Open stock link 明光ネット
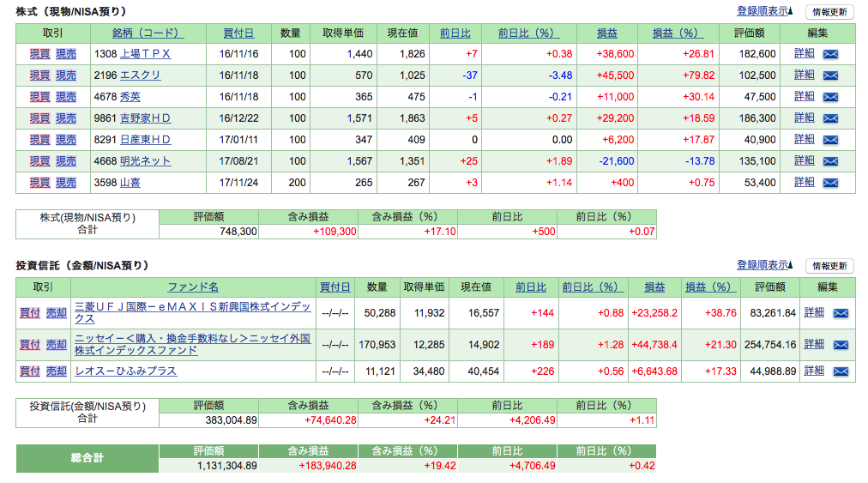This screenshot has width=868, height=483. [x=145, y=161]
